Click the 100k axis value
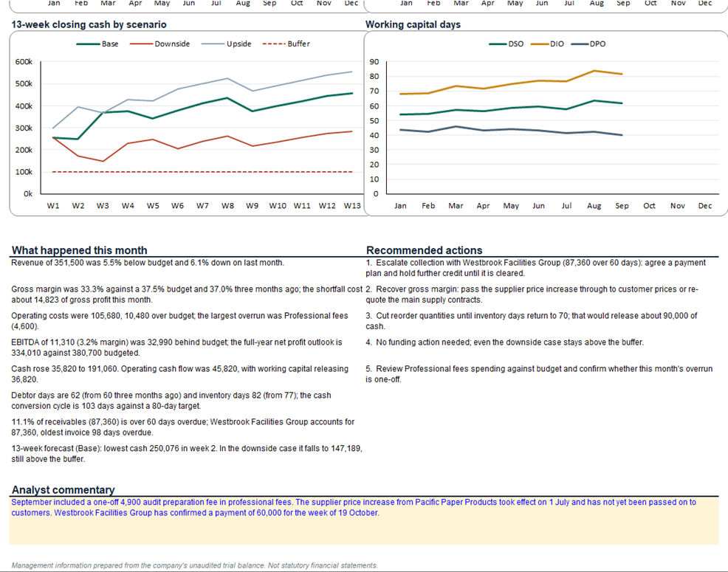Screen dimensions: 728x572 pos(24,172)
